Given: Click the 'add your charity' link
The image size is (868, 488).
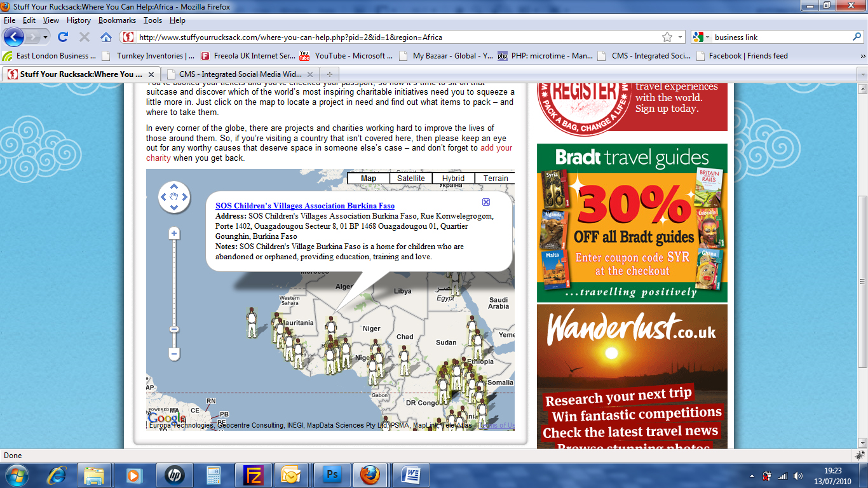Looking at the screenshot, I should tap(496, 148).
